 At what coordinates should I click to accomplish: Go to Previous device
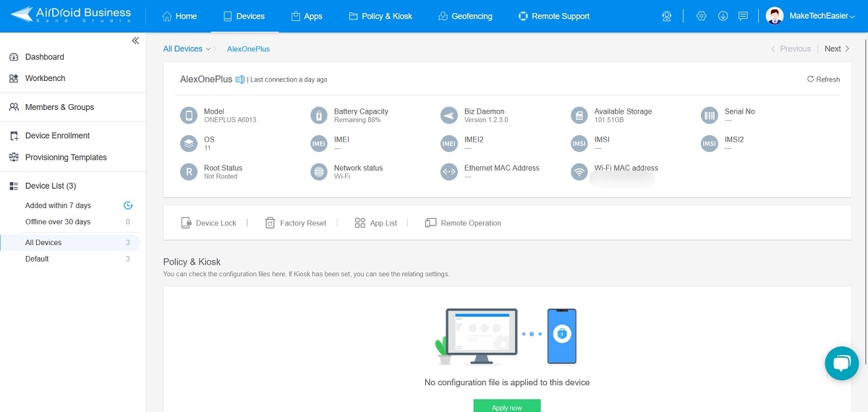pos(791,49)
